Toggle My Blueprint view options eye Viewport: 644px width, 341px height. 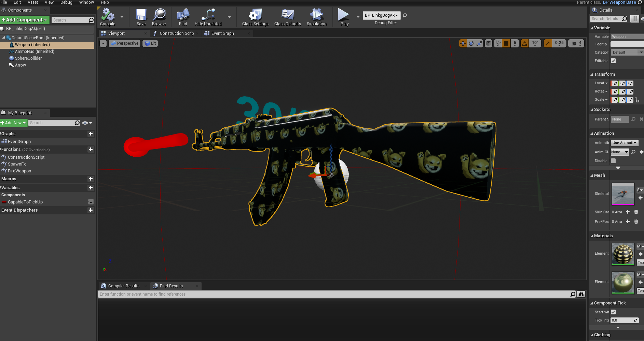coord(87,123)
